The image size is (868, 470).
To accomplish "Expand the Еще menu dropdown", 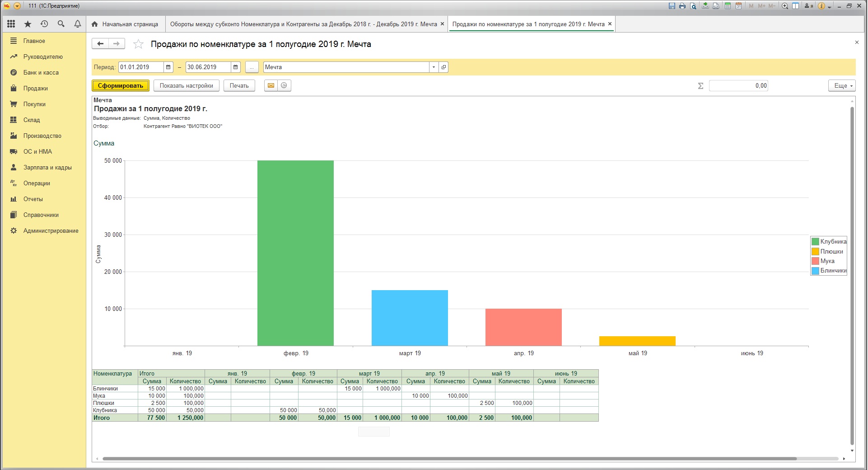I will pos(842,85).
